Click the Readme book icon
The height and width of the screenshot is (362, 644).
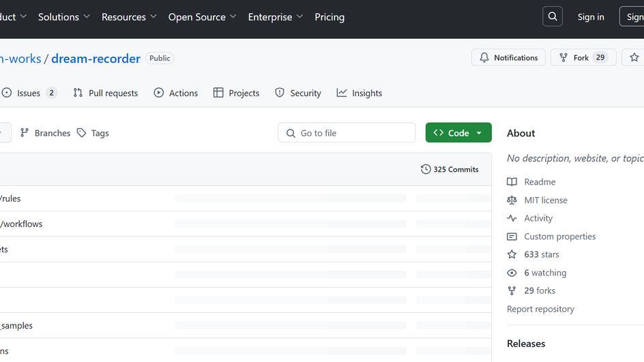tap(512, 182)
